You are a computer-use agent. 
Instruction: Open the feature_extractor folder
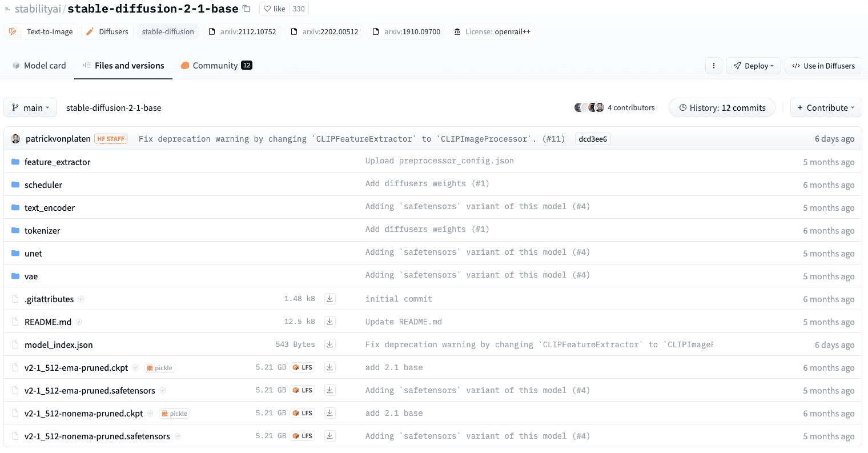(x=57, y=162)
